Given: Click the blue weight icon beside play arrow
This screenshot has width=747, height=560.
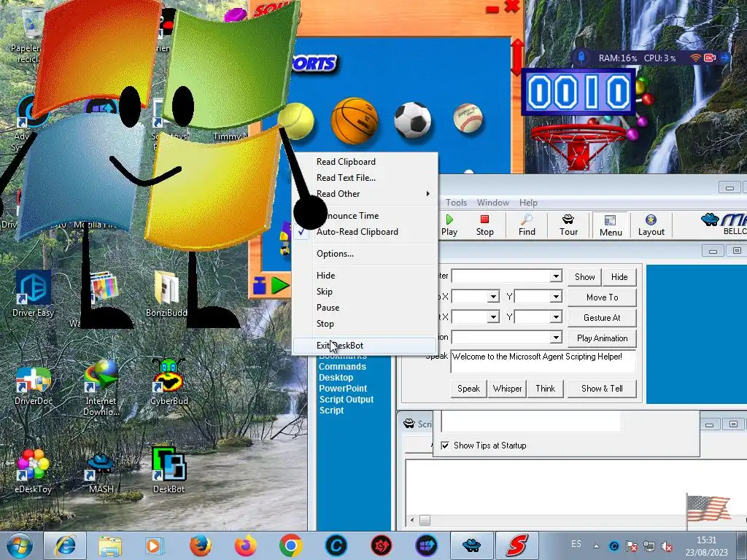Looking at the screenshot, I should [x=260, y=286].
